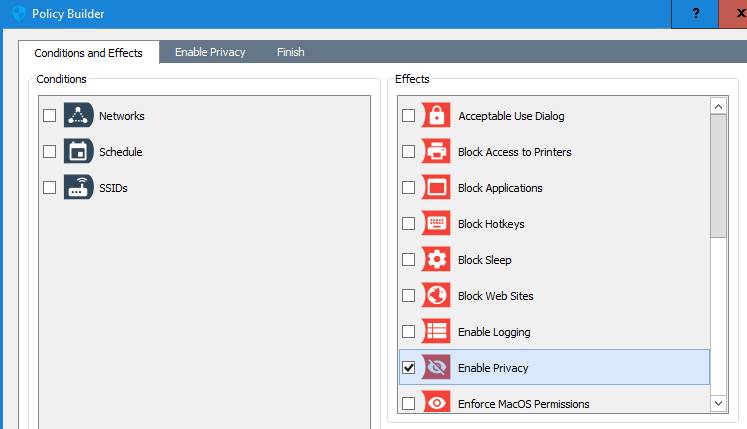Select the Block Access to Printers text

(515, 152)
